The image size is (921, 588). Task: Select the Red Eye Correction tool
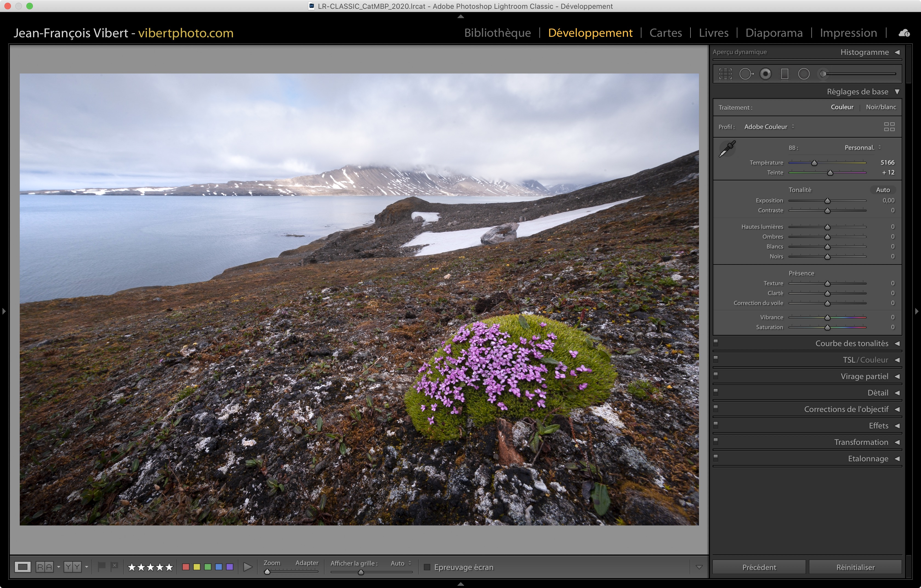pos(765,74)
